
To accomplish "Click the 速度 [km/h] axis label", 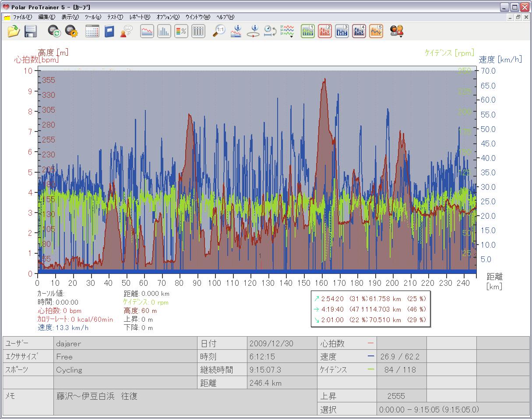I will pos(500,60).
